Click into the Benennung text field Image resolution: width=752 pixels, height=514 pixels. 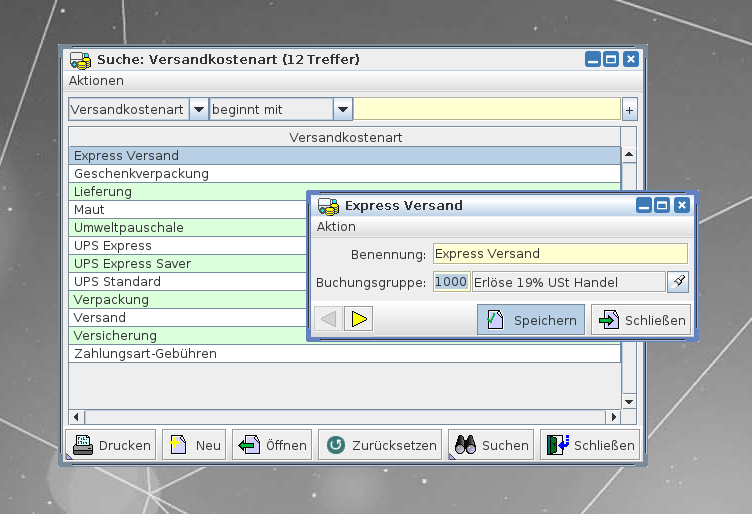tap(560, 254)
